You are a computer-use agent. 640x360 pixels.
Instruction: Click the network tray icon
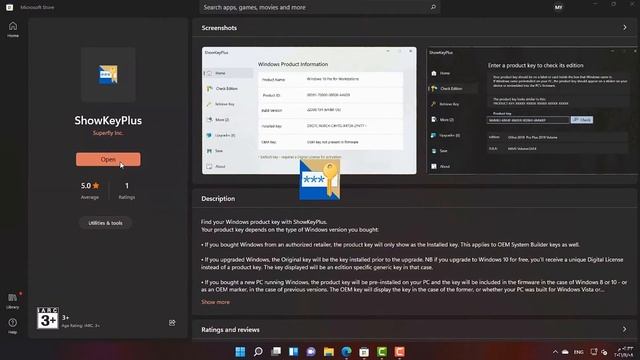tap(594, 352)
